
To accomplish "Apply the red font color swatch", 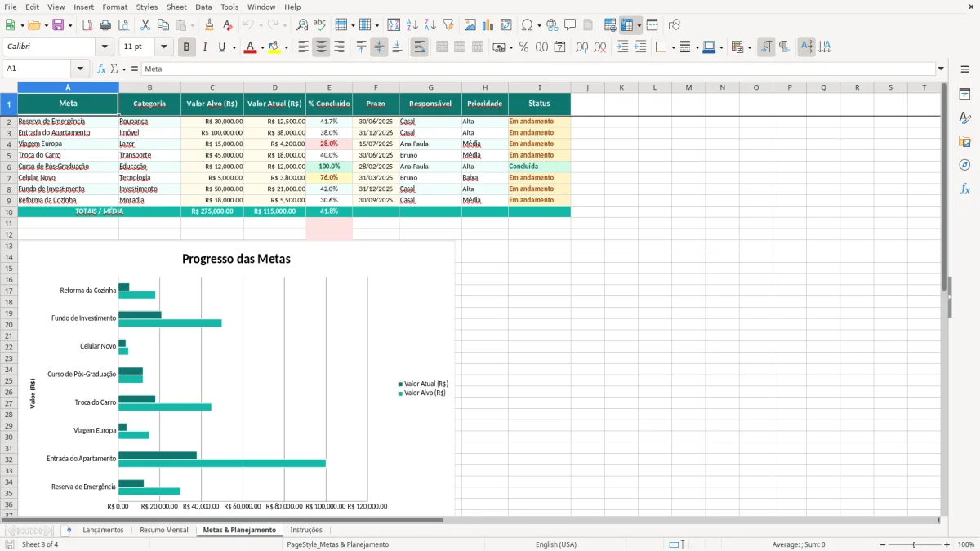I will pyautogui.click(x=250, y=47).
